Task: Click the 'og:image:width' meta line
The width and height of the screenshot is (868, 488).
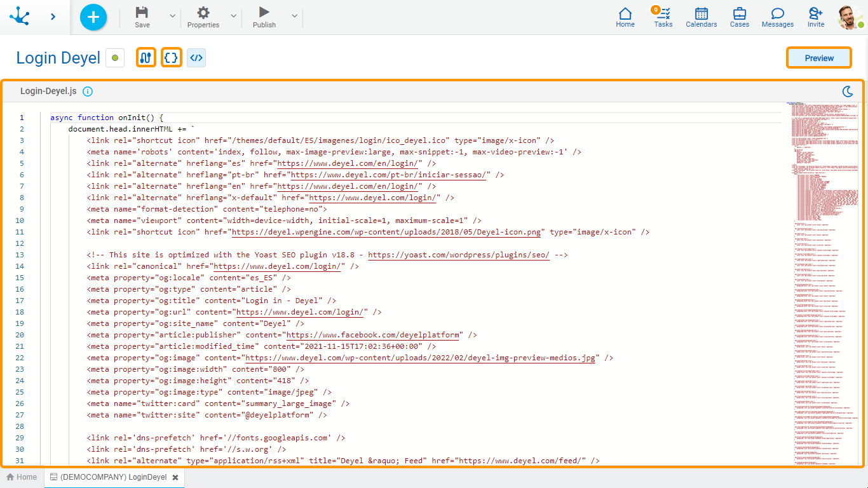Action: pos(196,369)
